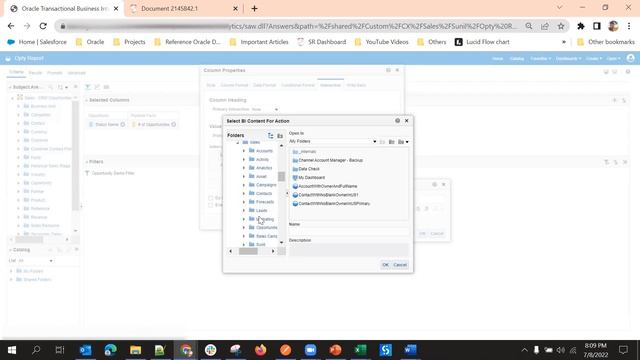Open Firefox from the taskbar

pyautogui.click(x=260, y=350)
